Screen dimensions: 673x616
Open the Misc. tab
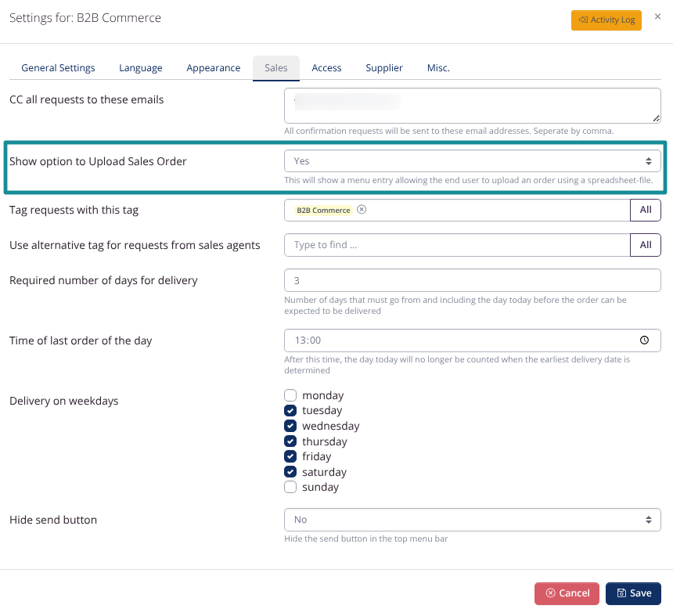[x=438, y=68]
